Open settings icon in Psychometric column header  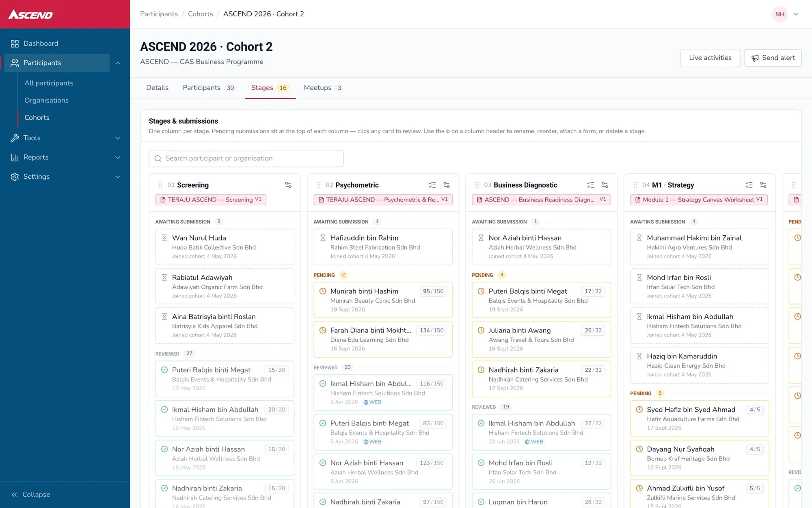(447, 185)
